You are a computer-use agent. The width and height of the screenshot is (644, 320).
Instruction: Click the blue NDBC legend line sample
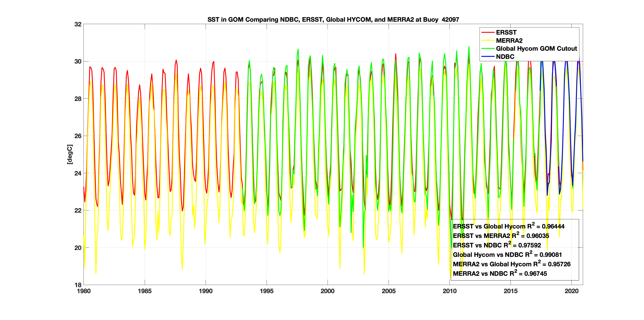coord(488,56)
